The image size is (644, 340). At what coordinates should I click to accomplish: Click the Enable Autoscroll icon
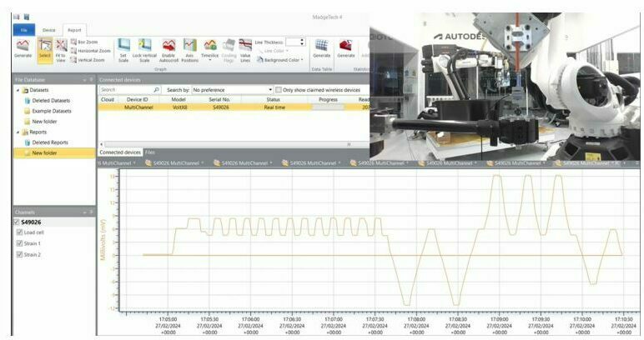point(169,48)
